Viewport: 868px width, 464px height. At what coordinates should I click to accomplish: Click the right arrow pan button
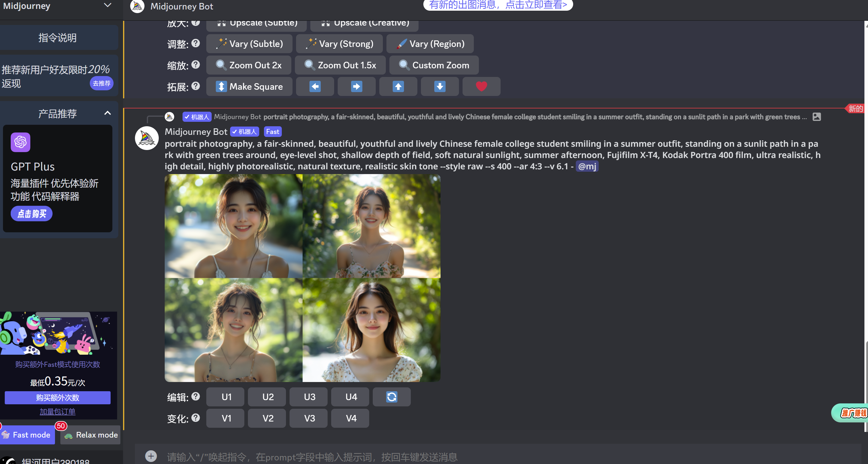coord(356,86)
